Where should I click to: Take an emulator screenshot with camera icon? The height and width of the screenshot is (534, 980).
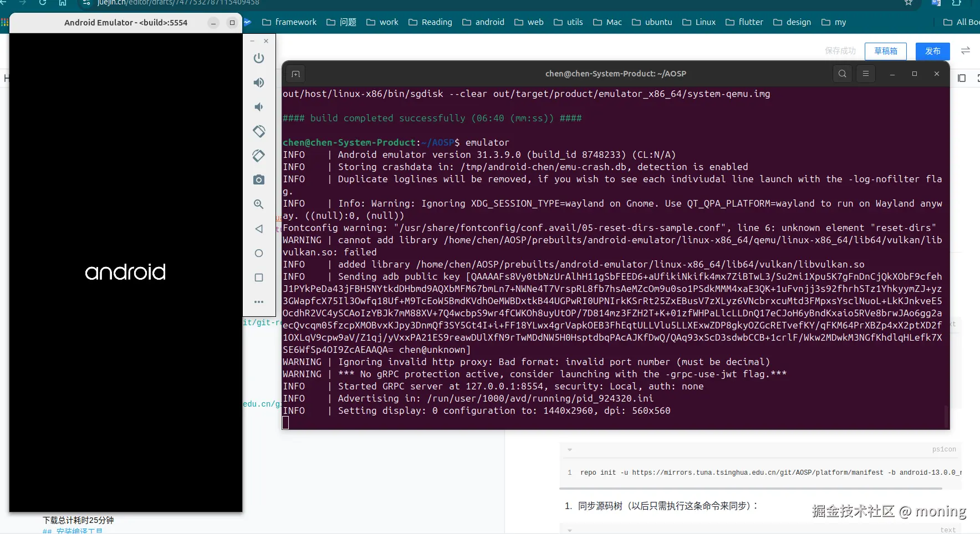pos(259,180)
